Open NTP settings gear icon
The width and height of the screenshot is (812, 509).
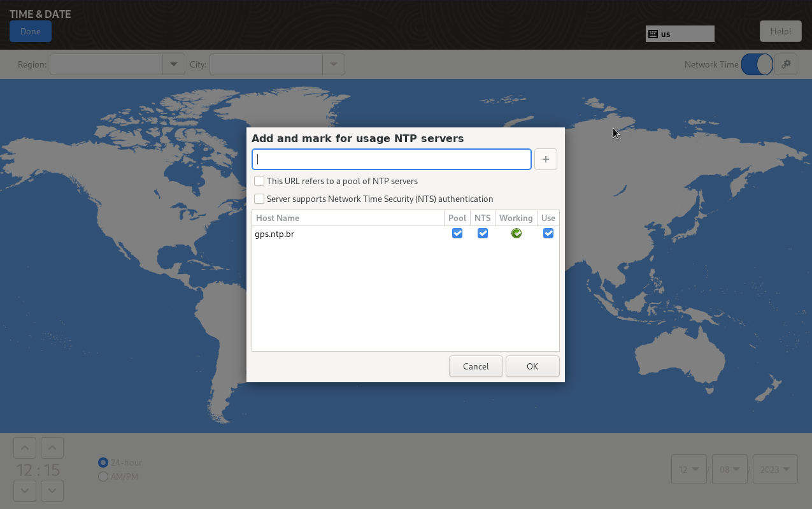pos(786,64)
